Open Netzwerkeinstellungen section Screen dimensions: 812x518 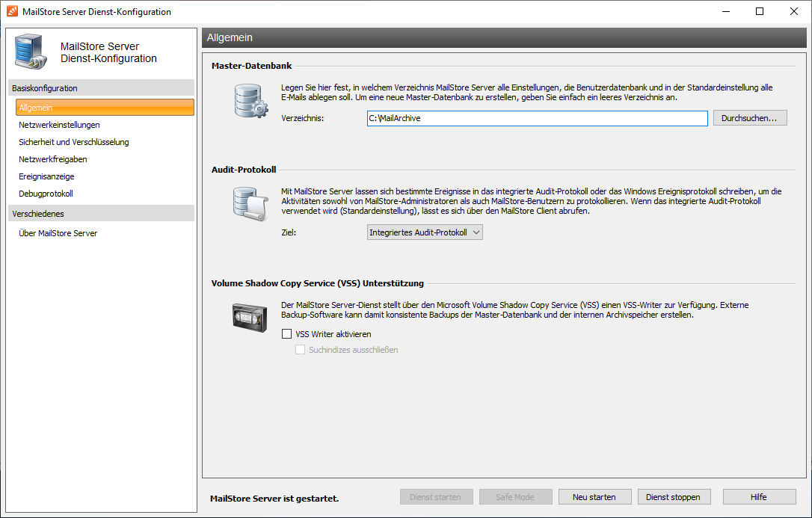pos(59,125)
